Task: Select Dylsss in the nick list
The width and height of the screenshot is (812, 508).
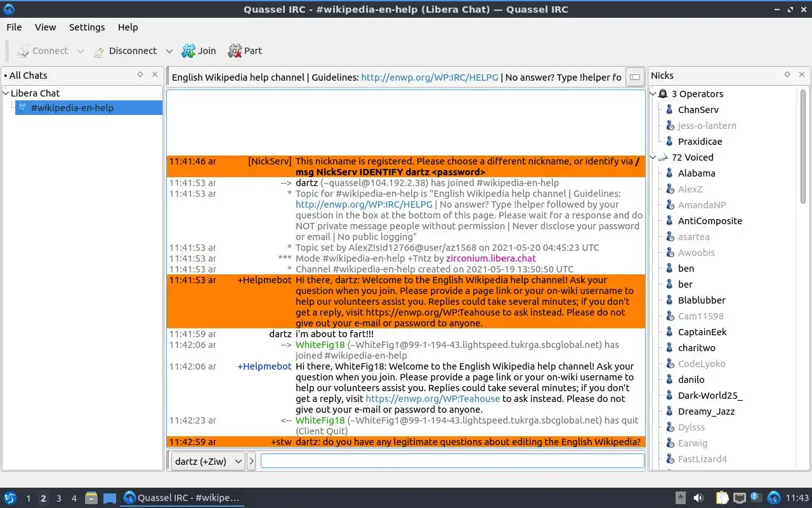Action: pos(691,427)
